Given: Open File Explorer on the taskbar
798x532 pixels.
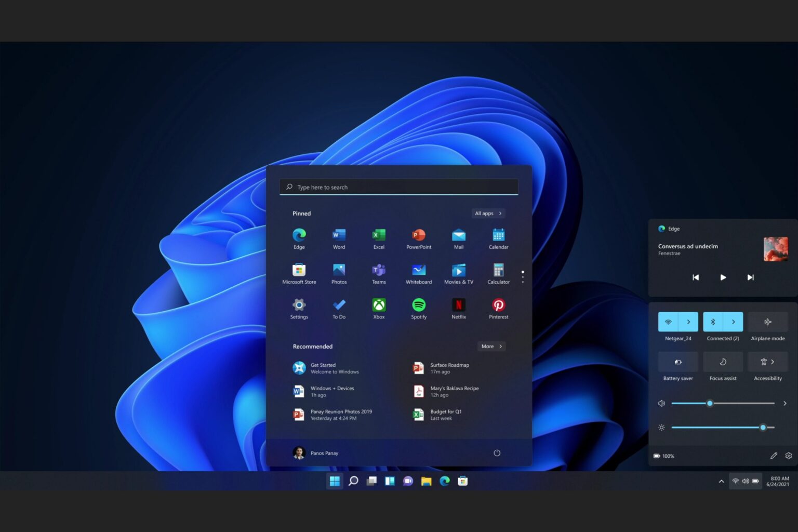Looking at the screenshot, I should pyautogui.click(x=427, y=481).
